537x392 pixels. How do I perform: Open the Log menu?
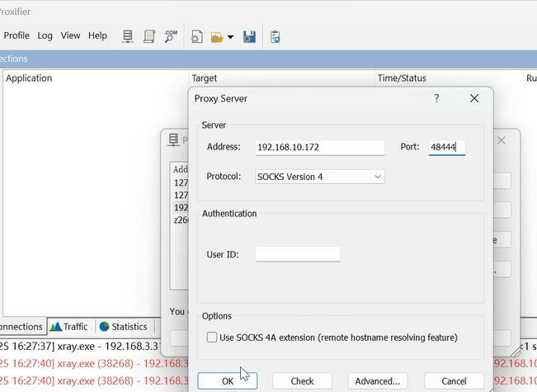[45, 35]
